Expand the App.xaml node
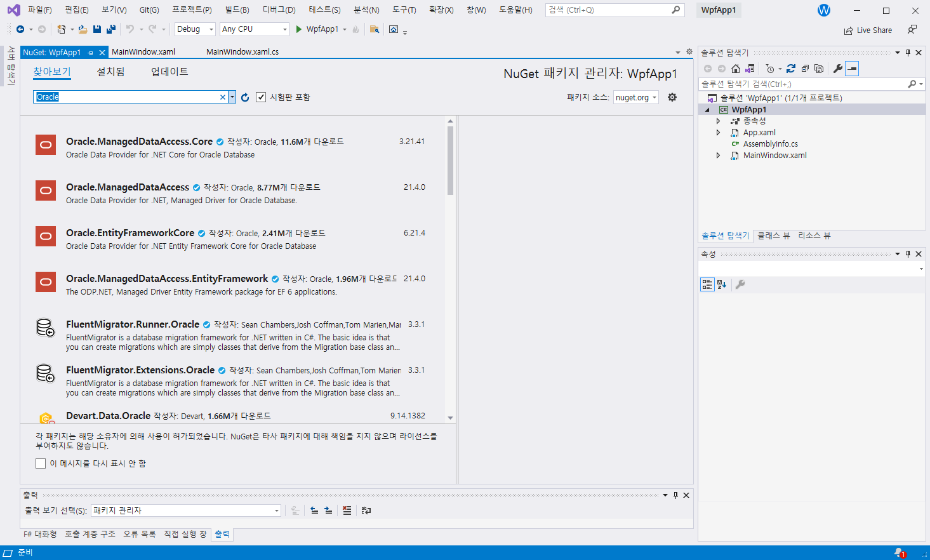The width and height of the screenshot is (930, 560). pos(718,133)
